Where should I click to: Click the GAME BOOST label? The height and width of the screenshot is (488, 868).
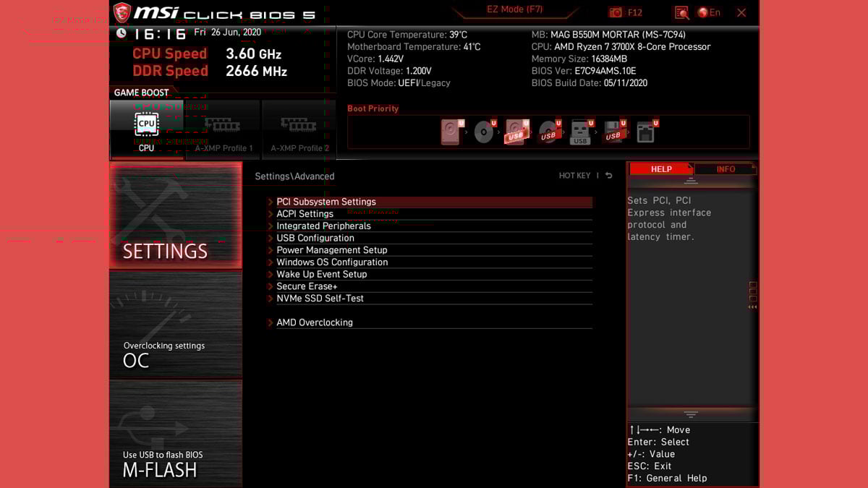point(142,93)
